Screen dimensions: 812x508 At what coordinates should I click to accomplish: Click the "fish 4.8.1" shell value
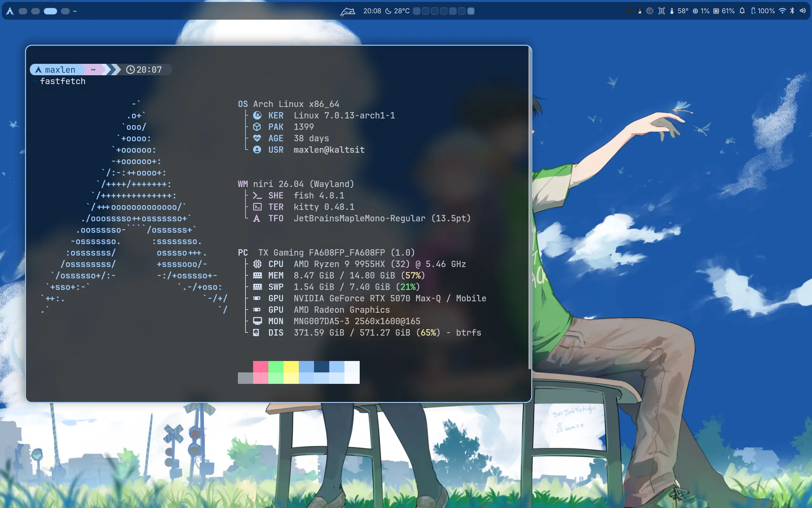click(x=319, y=196)
